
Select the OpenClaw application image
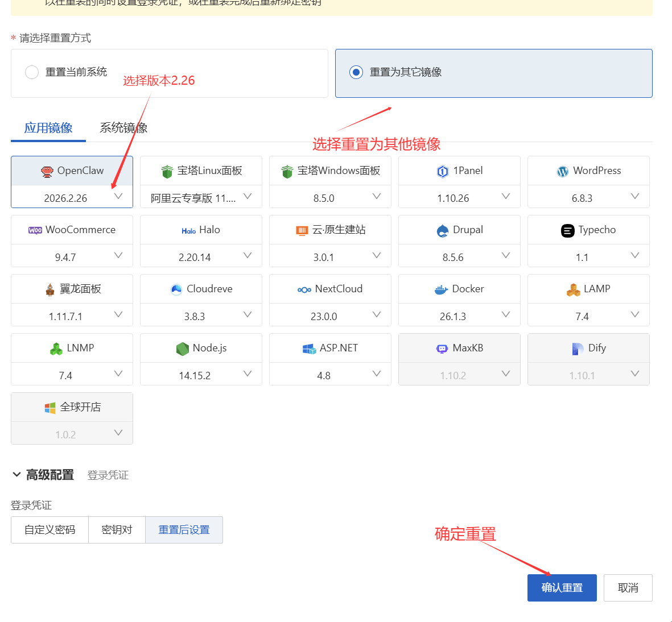point(72,170)
